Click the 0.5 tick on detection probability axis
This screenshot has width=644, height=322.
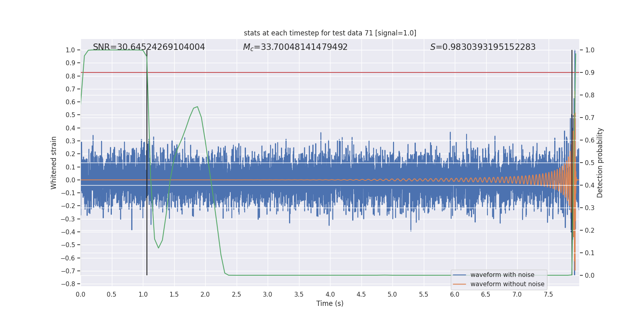pos(590,163)
